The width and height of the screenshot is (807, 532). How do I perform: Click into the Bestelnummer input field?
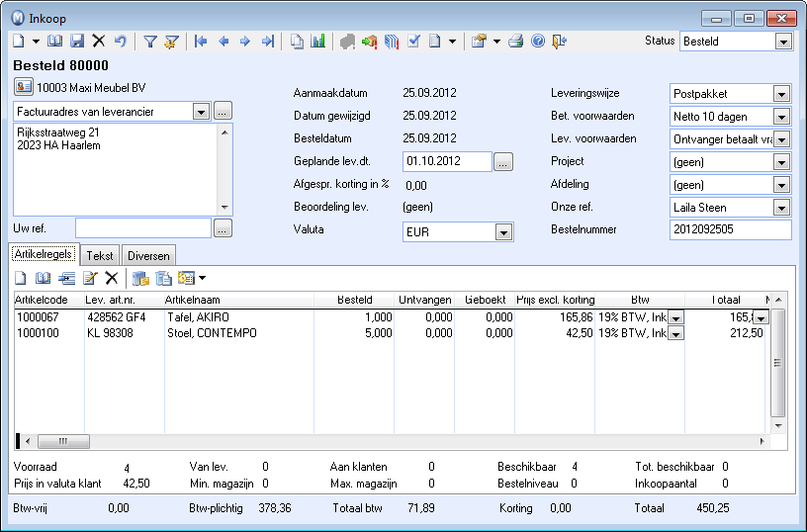[x=730, y=230]
